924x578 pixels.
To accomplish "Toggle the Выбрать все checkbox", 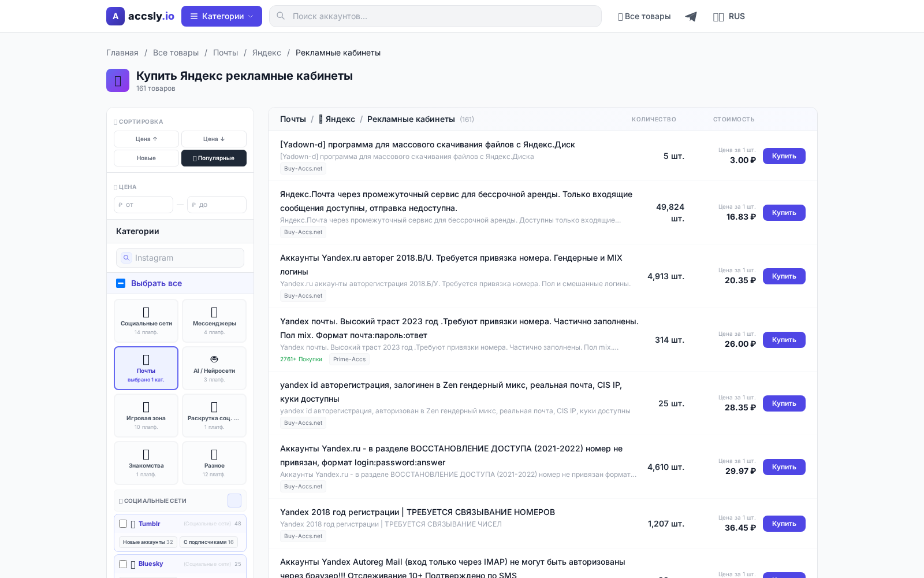I will [121, 283].
